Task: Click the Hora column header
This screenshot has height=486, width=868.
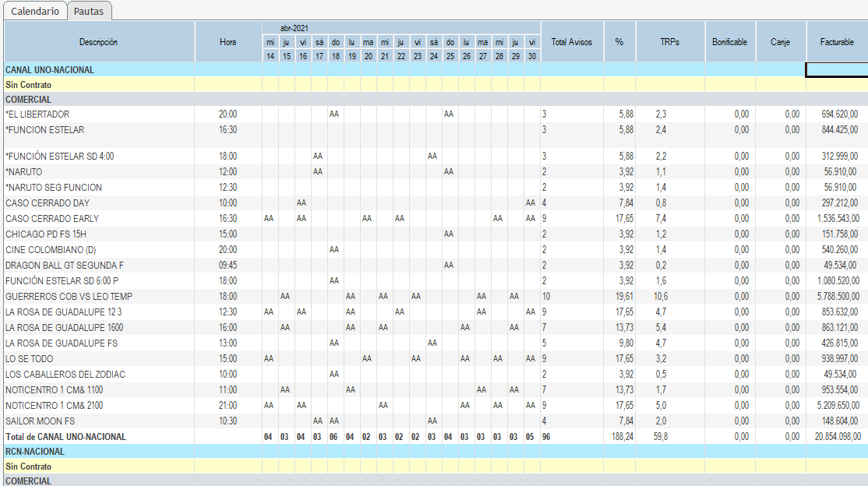Action: tap(228, 42)
